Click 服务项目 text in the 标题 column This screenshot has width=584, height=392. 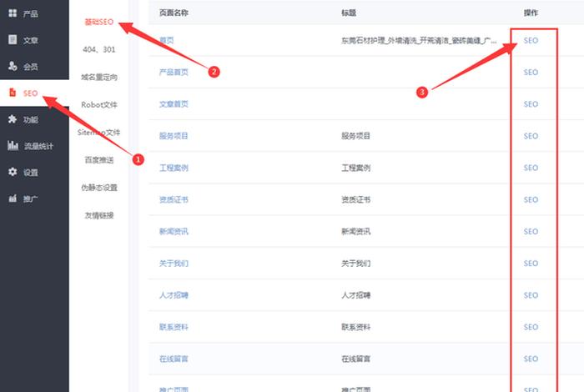(355, 136)
